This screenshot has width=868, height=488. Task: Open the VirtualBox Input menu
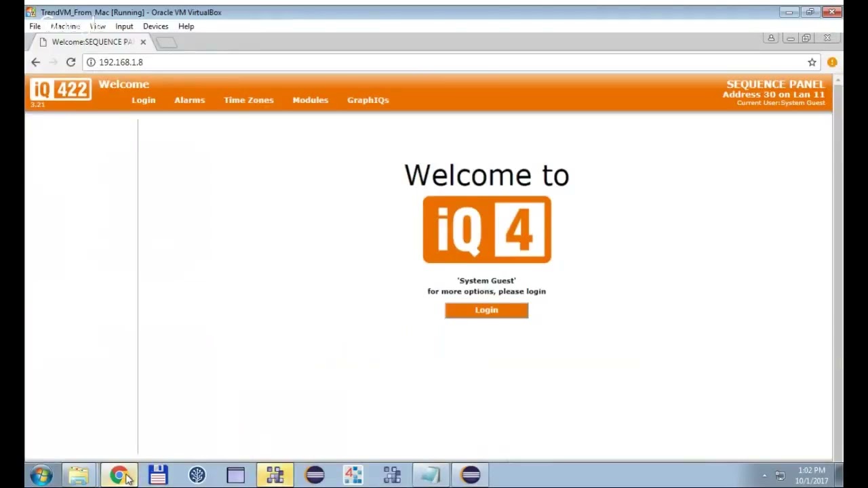click(124, 26)
